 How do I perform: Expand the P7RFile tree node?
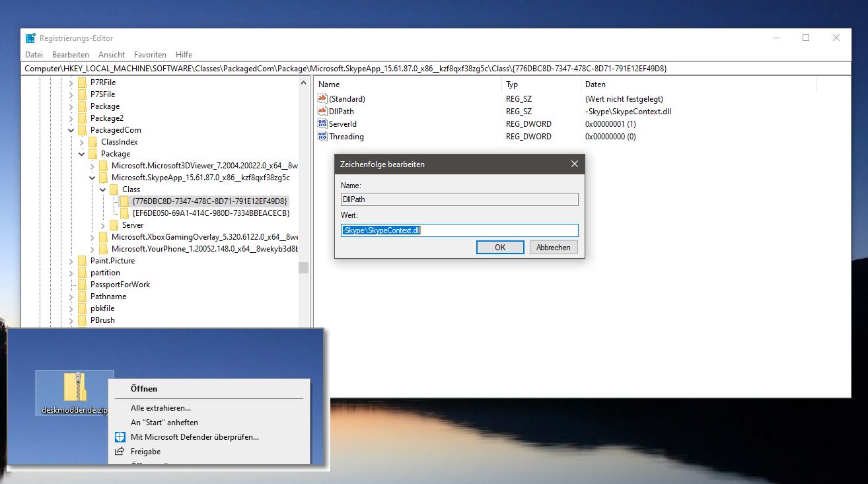(71, 83)
